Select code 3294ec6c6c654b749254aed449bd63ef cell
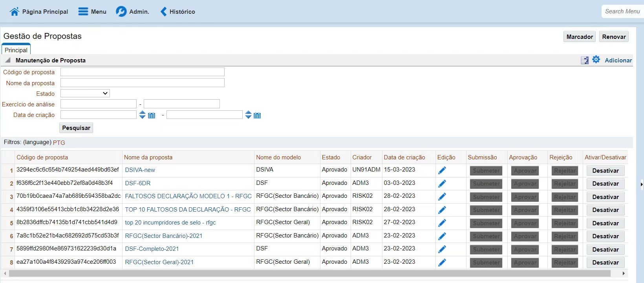The height and width of the screenshot is (283, 644). [x=68, y=170]
